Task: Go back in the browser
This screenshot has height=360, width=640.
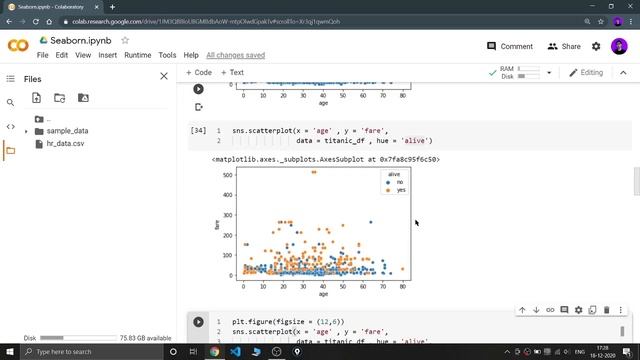Action: click(x=9, y=22)
